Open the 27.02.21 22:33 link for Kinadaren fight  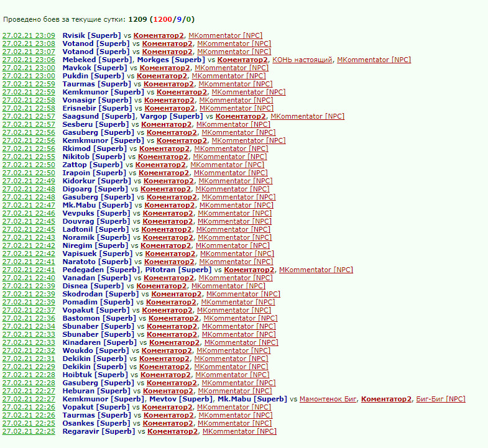(29, 343)
